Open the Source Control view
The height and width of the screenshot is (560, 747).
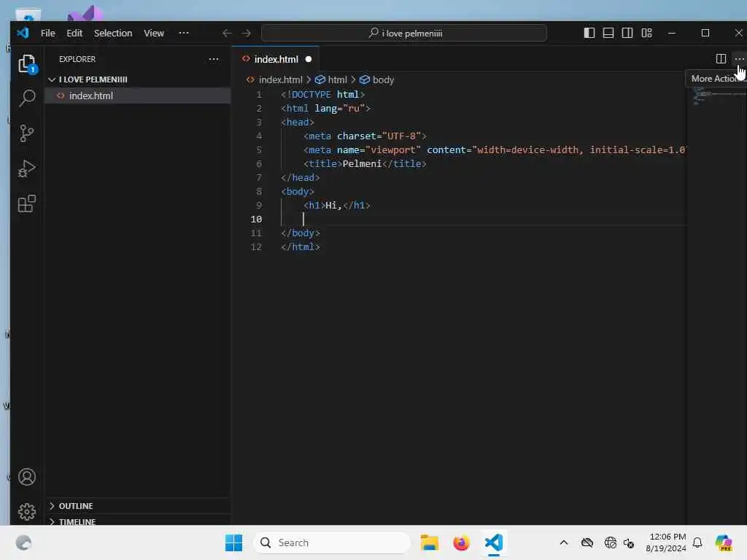tap(27, 133)
